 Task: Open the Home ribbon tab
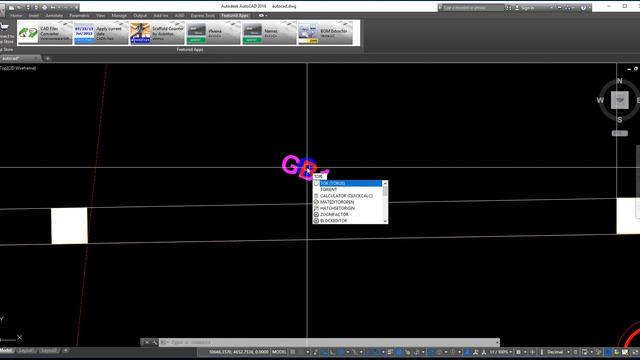[16, 16]
